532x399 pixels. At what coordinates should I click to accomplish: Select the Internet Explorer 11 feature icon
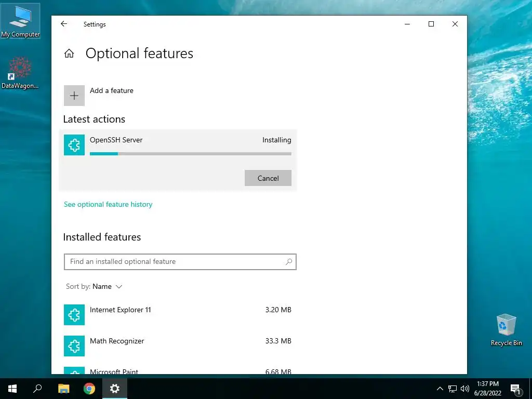click(74, 314)
